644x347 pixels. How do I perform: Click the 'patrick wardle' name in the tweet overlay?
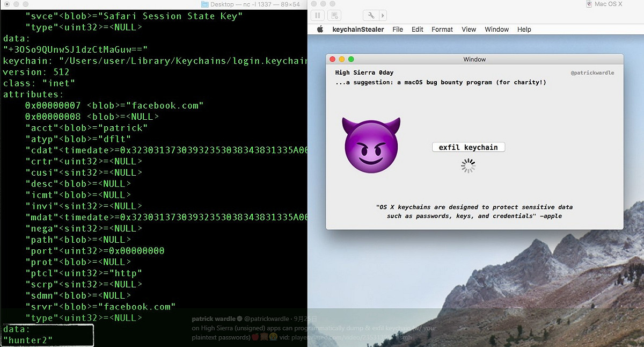(x=214, y=319)
